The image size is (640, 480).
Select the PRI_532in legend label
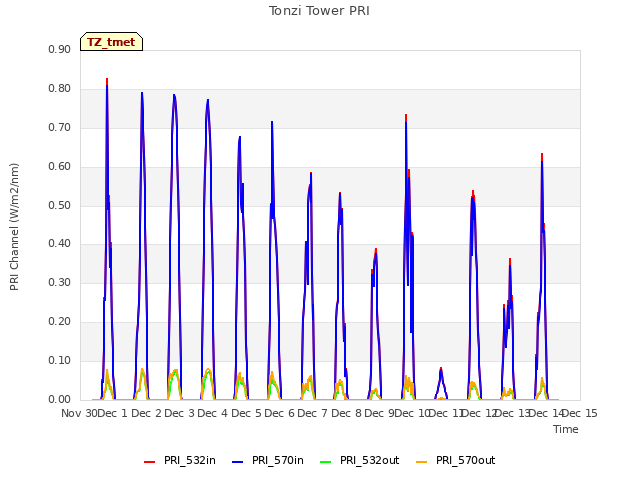click(190, 460)
